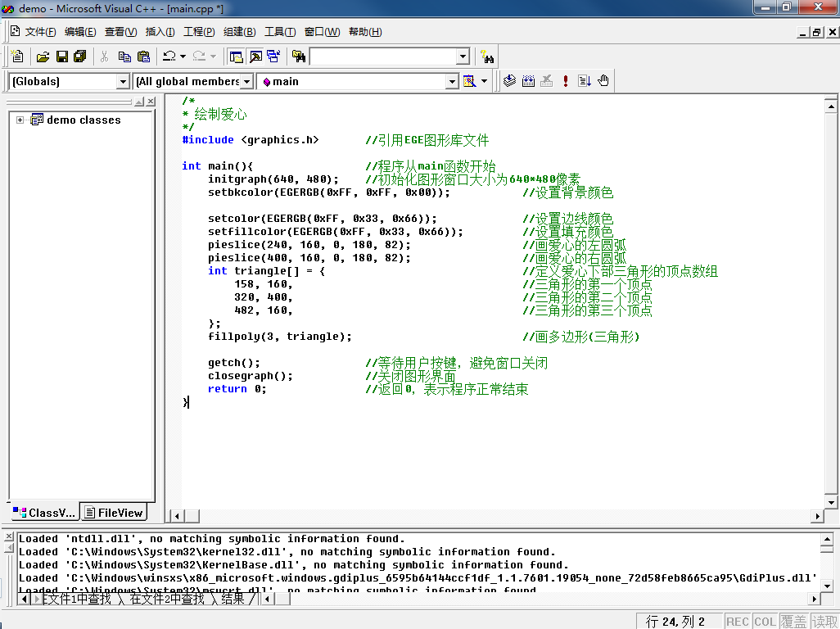The image size is (840, 629).
Task: Toggle the Workspace panel visibility icon
Action: click(x=236, y=57)
